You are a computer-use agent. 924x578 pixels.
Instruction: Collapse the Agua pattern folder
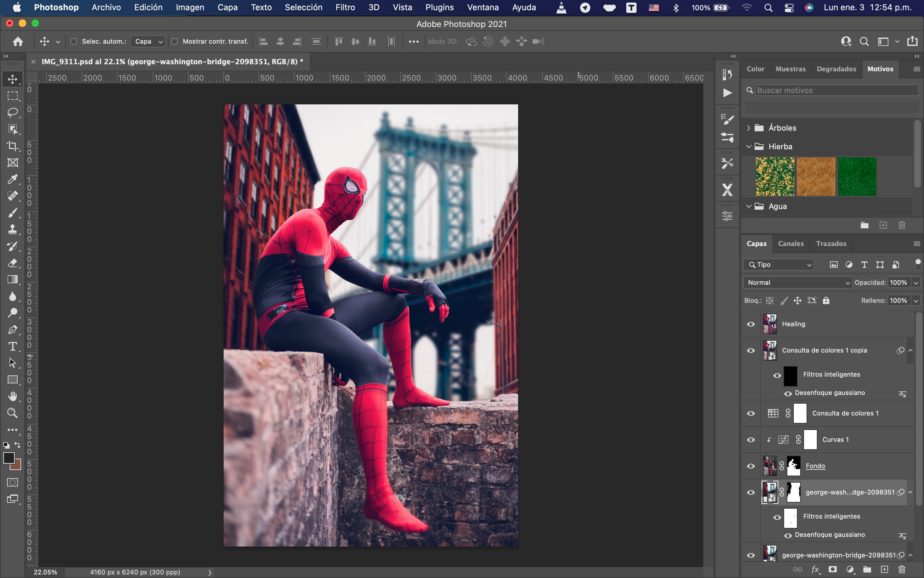coord(749,206)
